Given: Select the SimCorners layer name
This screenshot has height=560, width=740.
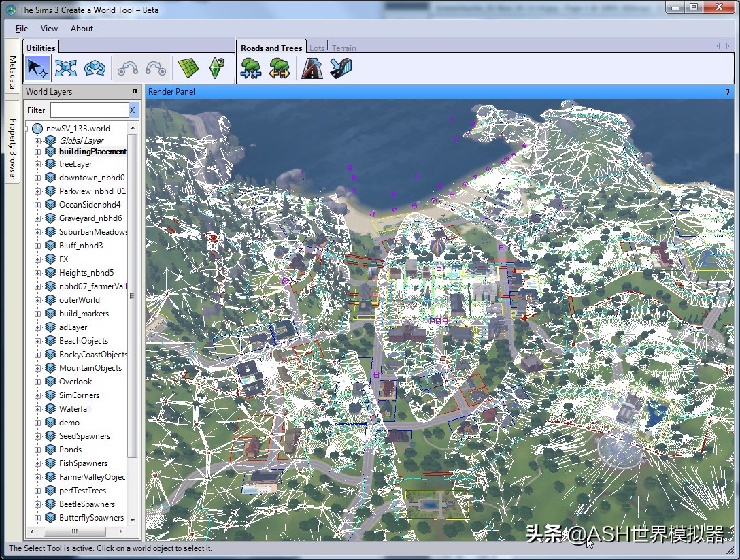Looking at the screenshot, I should point(80,395).
